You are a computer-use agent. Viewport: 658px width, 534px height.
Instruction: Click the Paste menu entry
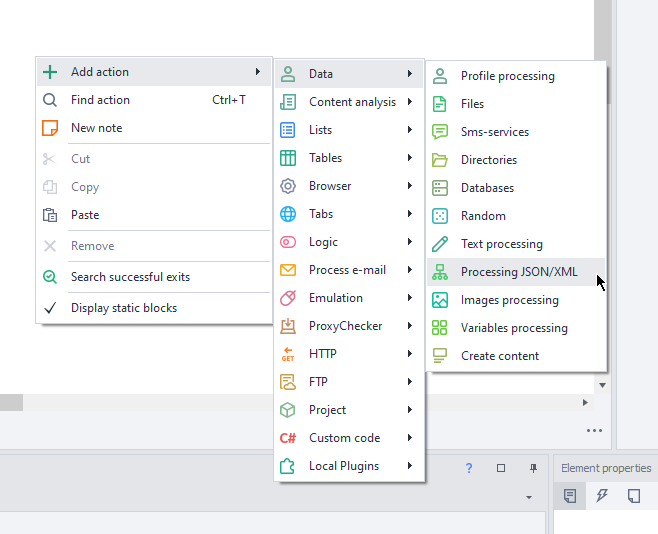coord(85,215)
